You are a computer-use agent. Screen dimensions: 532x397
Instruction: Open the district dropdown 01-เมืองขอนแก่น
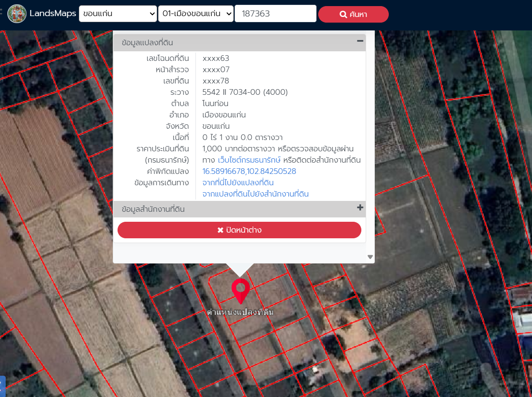point(196,14)
